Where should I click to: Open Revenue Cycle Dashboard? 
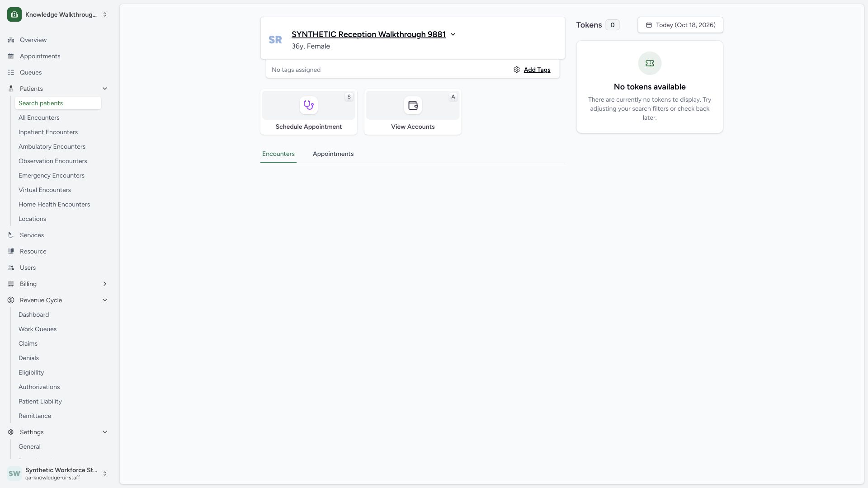point(34,314)
